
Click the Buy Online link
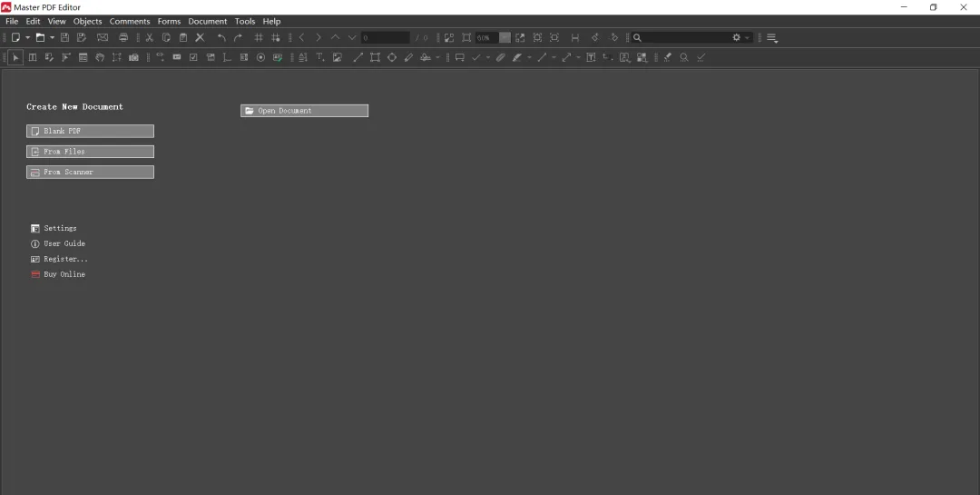[x=58, y=274]
